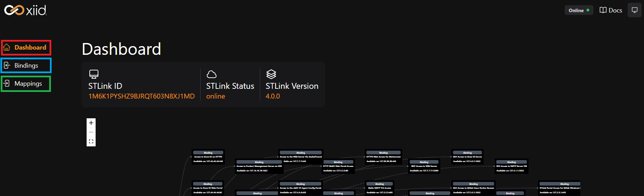Screen dimensions: 644x196
Task: Click the Online status indicator
Action: click(579, 10)
